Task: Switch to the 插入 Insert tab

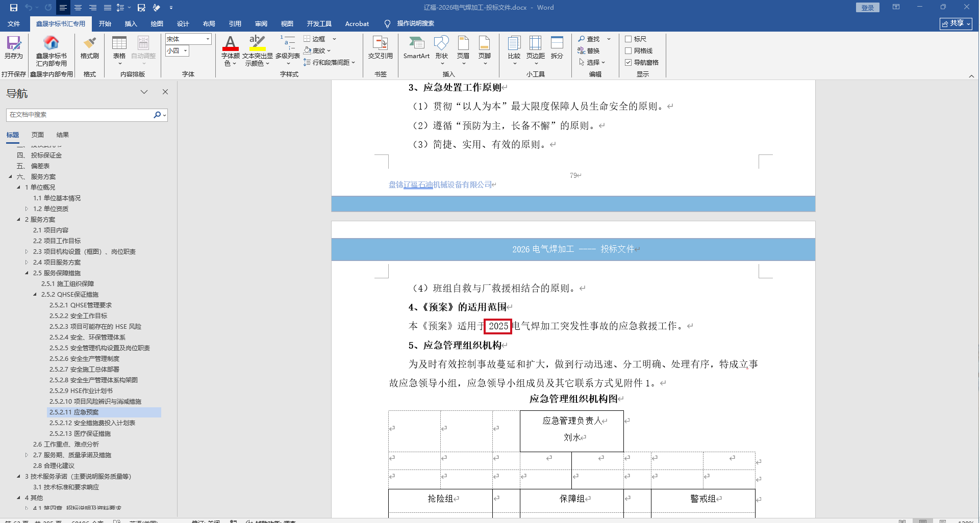Action: [x=131, y=24]
